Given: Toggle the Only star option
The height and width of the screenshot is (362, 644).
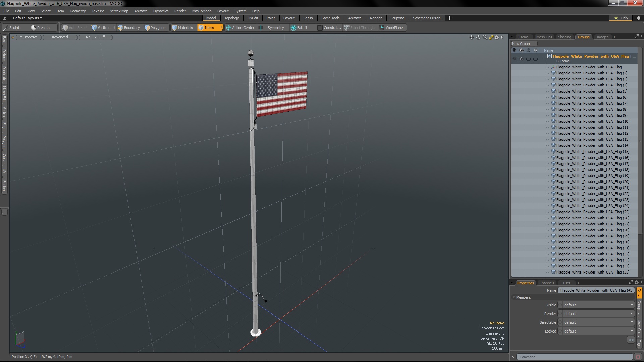Looking at the screenshot, I should (x=621, y=18).
